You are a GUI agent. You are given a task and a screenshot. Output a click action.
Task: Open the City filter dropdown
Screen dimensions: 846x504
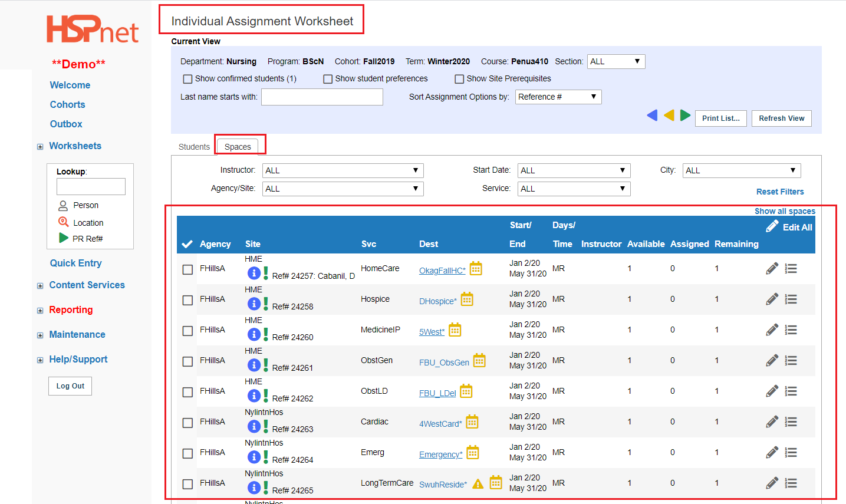[x=742, y=170]
